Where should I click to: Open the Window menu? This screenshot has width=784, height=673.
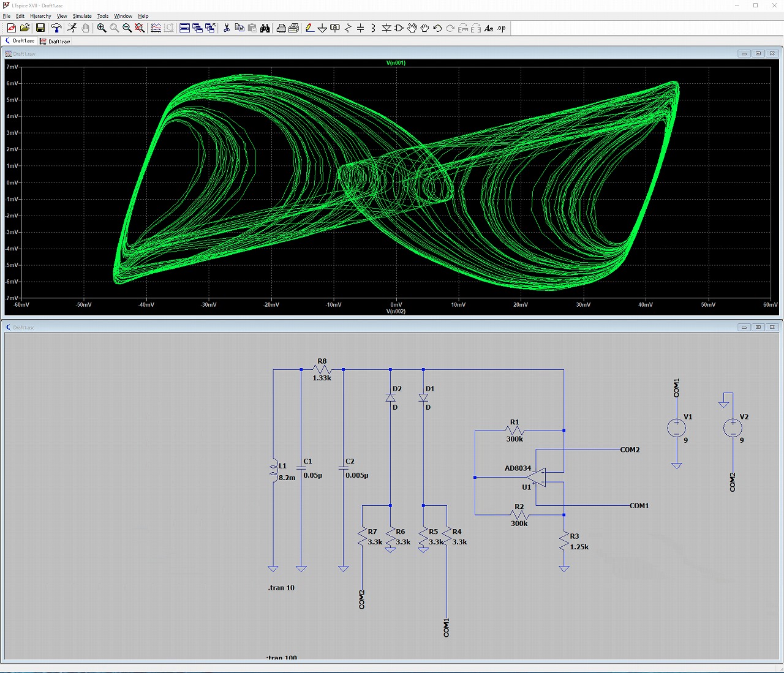(123, 16)
